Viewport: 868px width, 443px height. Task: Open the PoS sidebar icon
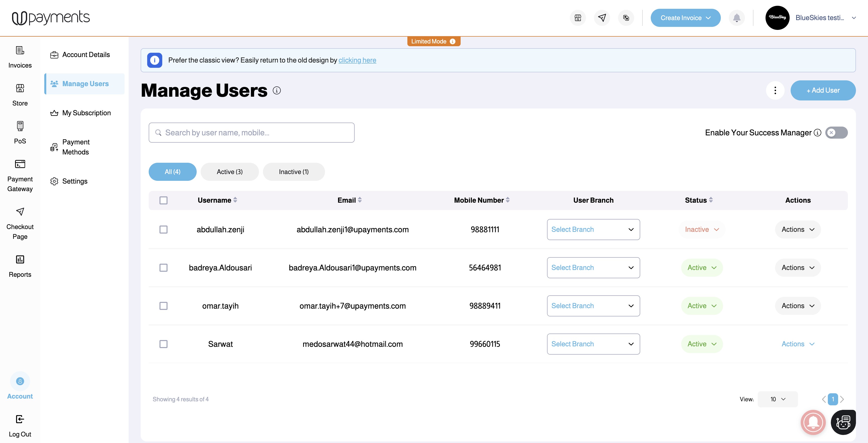click(20, 126)
